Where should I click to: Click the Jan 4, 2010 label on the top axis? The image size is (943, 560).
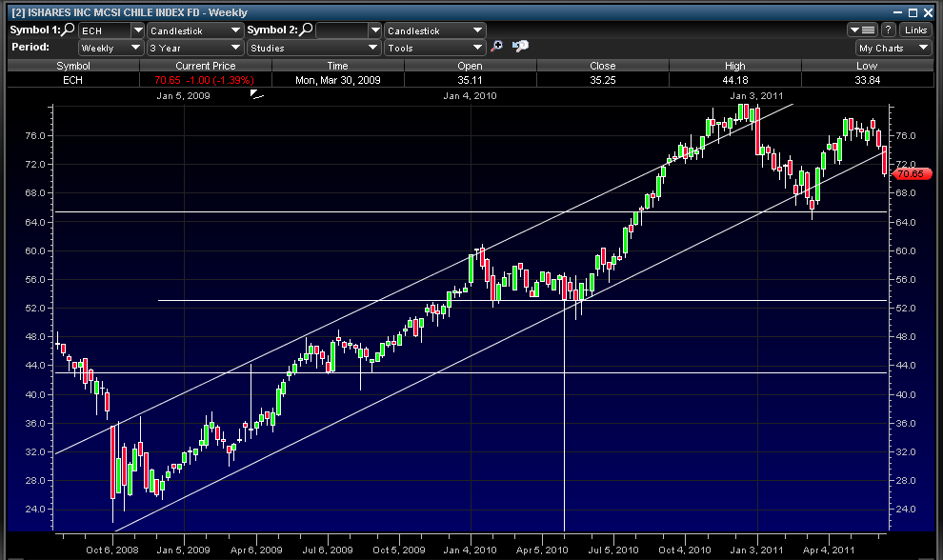[x=471, y=95]
